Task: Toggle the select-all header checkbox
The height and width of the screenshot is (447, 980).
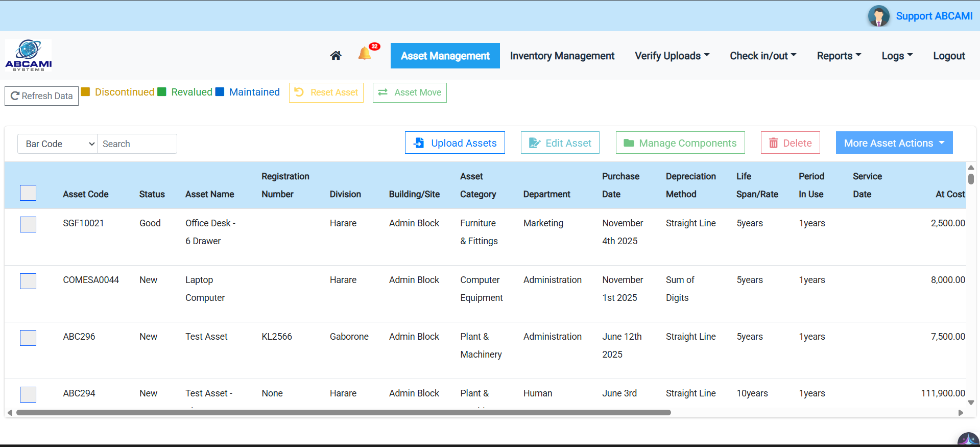Action: pyautogui.click(x=28, y=193)
